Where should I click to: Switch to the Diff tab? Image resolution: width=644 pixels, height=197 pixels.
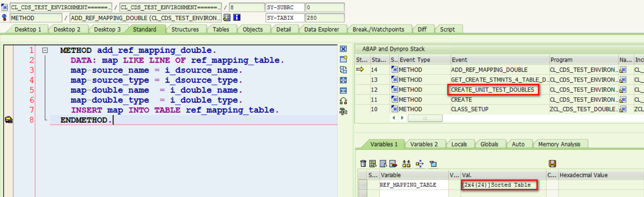tap(422, 29)
